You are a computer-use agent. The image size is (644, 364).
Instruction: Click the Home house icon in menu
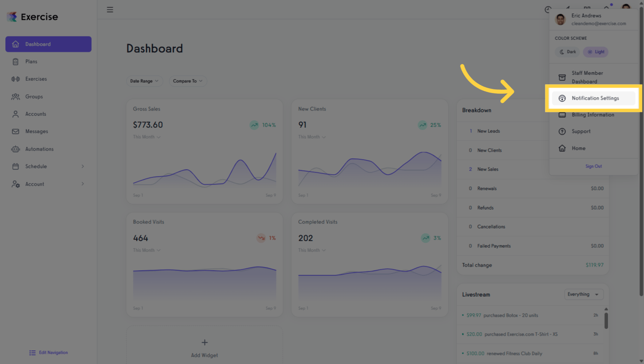(562, 148)
